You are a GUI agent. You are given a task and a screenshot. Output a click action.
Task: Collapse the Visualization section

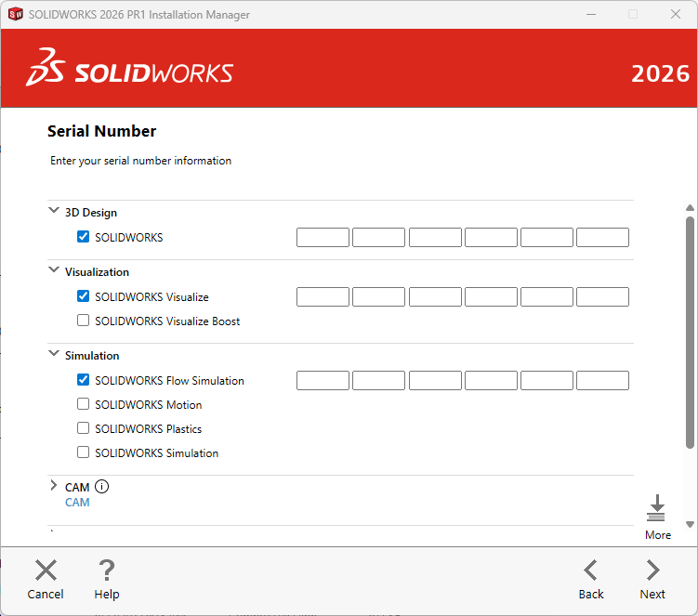[53, 270]
